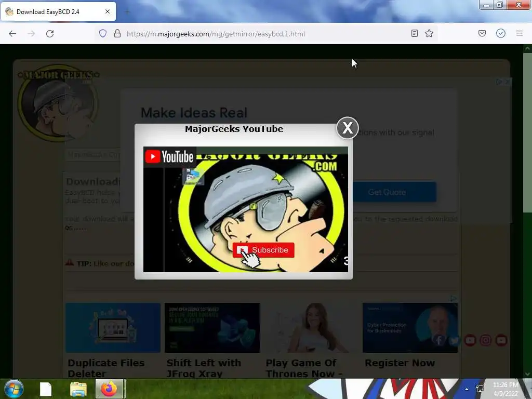Open the Windows Start menu orb
This screenshot has width=532, height=399.
click(14, 389)
